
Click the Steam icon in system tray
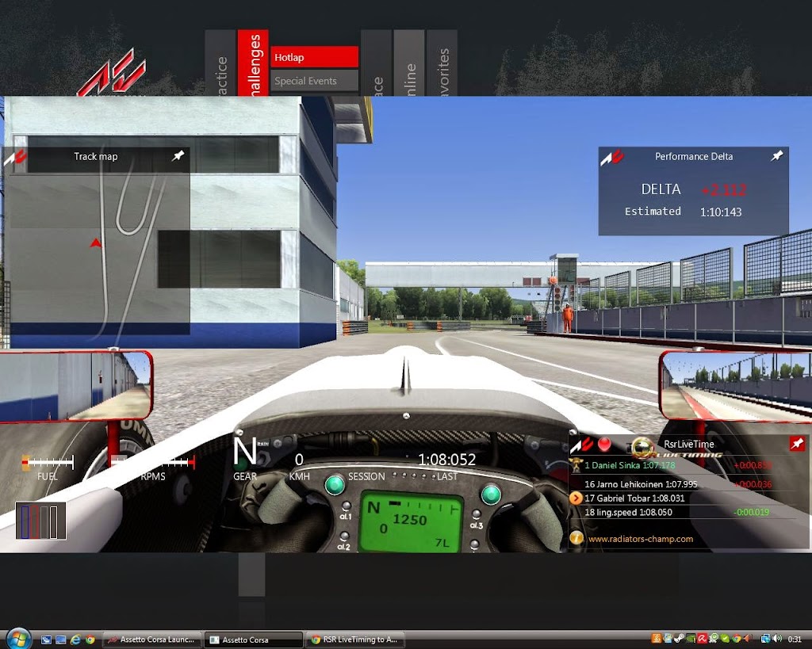(x=679, y=639)
